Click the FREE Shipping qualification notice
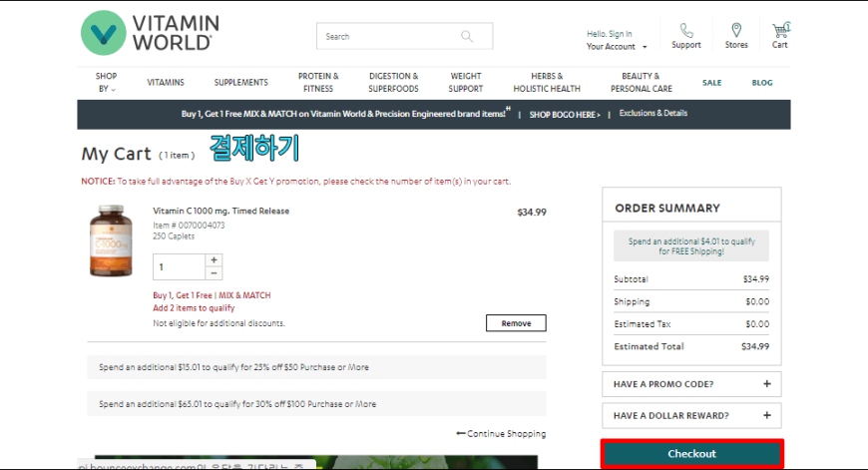 click(691, 246)
